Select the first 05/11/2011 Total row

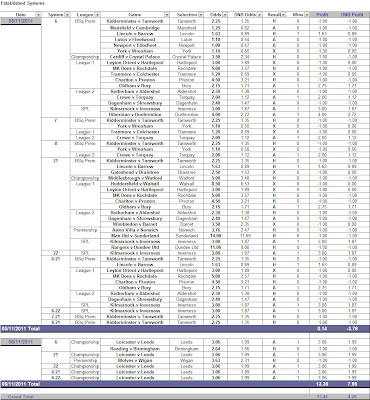(x=185, y=329)
